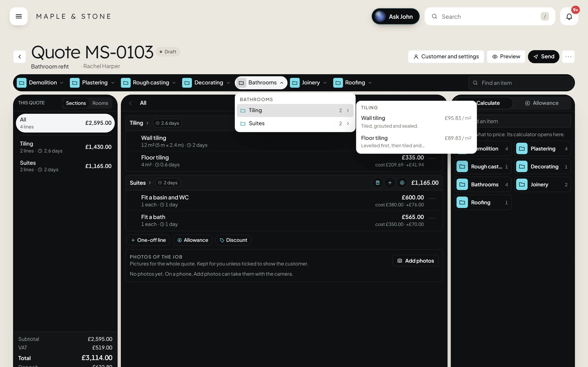The height and width of the screenshot is (367, 588).
Task: Click the Send button
Action: (543, 56)
